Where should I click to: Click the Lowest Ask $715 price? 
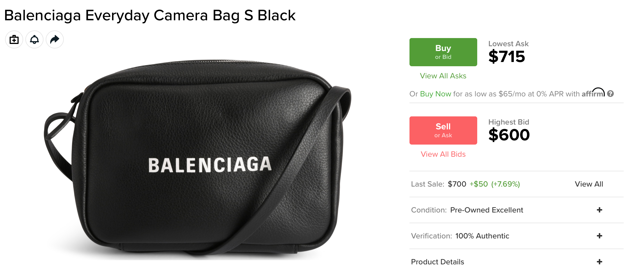click(507, 56)
